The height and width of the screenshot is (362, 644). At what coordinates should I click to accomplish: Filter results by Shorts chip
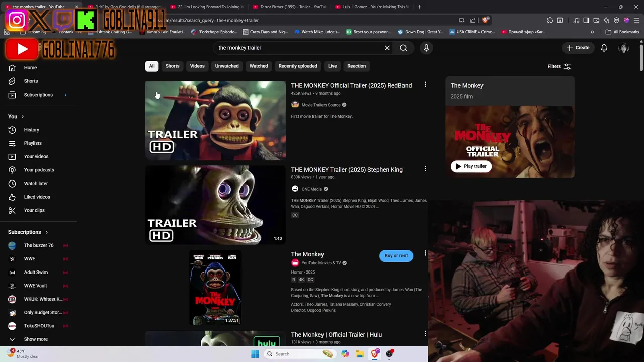(x=172, y=66)
